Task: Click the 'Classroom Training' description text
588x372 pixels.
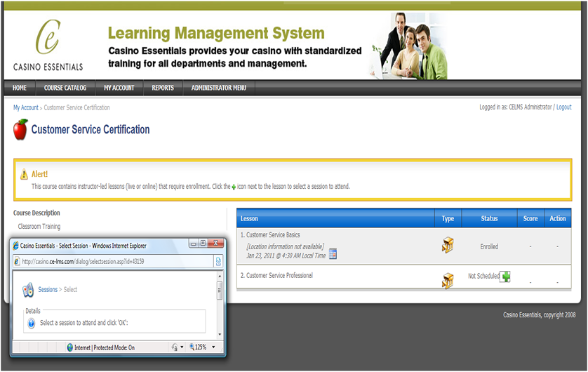Action: coord(39,227)
